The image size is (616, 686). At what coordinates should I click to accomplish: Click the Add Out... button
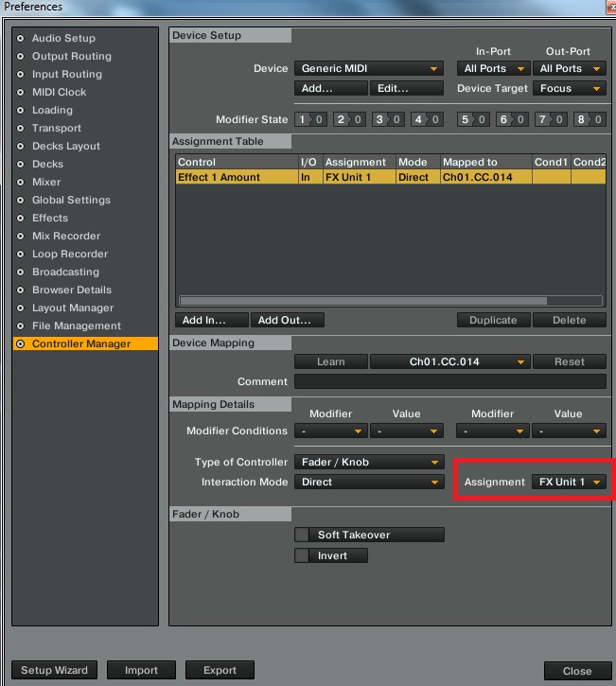tap(288, 320)
